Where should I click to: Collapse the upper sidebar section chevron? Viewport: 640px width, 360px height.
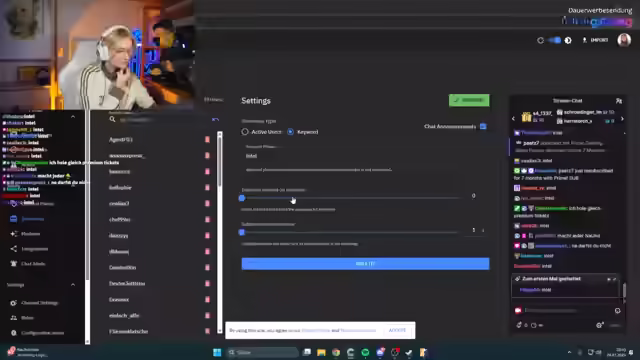tap(73, 117)
